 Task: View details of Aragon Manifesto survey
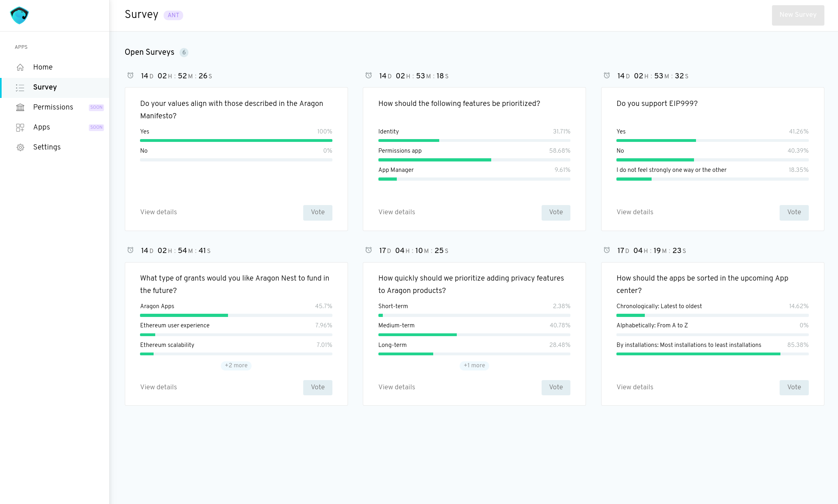[158, 212]
